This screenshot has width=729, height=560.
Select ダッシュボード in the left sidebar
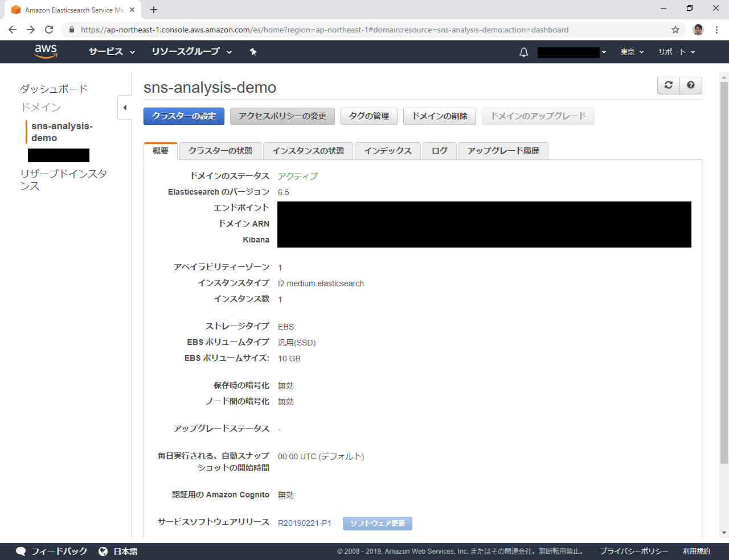pos(54,89)
